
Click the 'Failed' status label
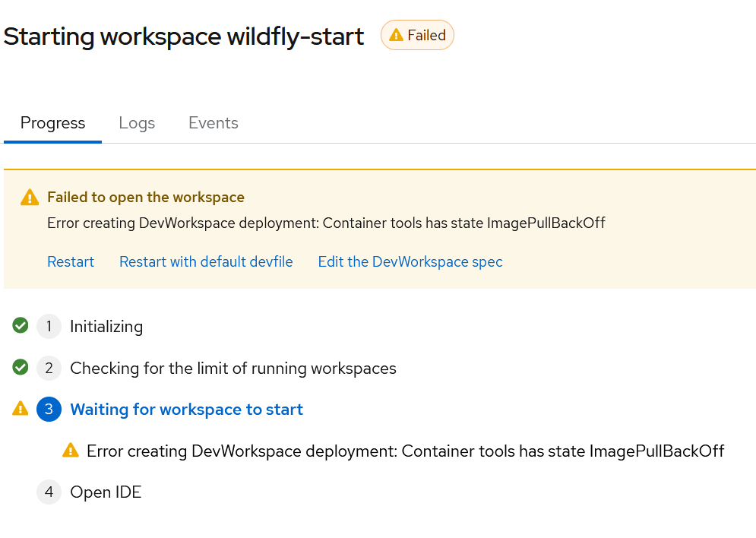[x=426, y=36]
